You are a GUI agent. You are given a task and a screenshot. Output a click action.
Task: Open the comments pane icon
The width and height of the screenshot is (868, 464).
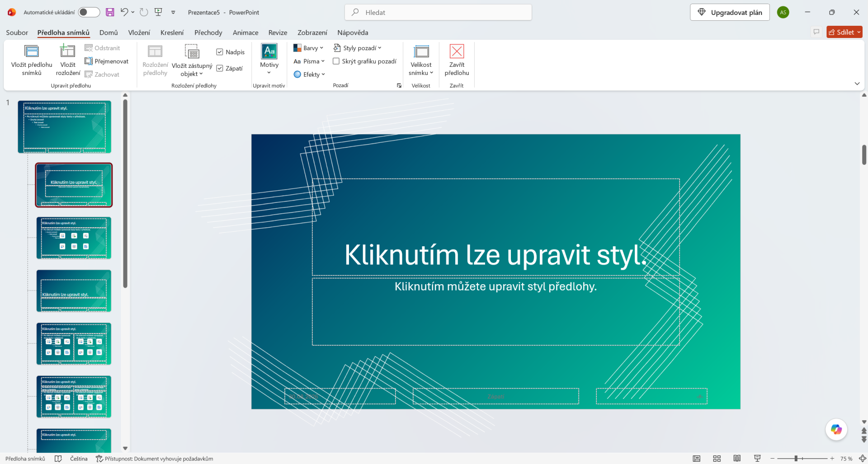816,32
